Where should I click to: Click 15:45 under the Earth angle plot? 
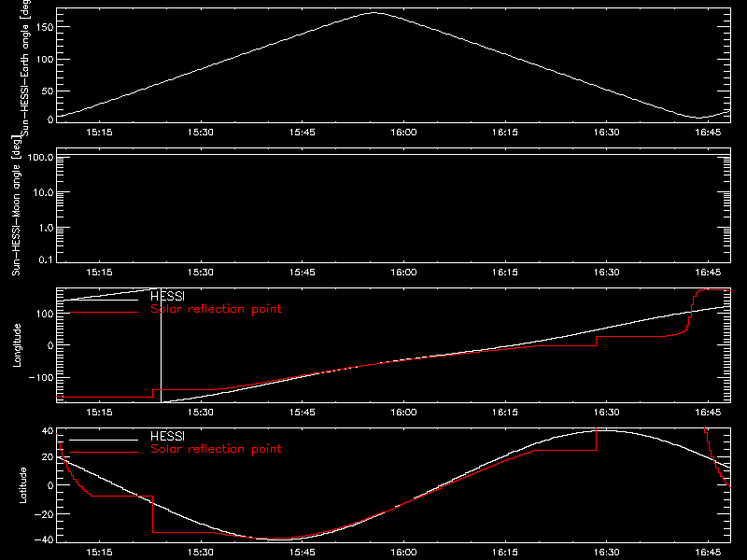click(x=302, y=133)
